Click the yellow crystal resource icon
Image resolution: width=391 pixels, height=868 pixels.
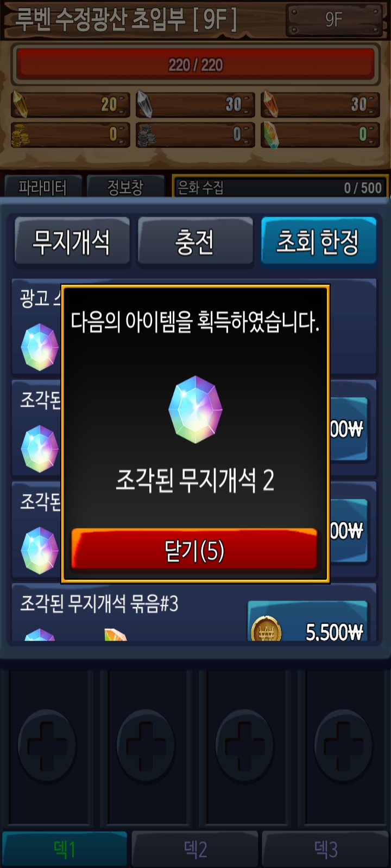tap(20, 104)
